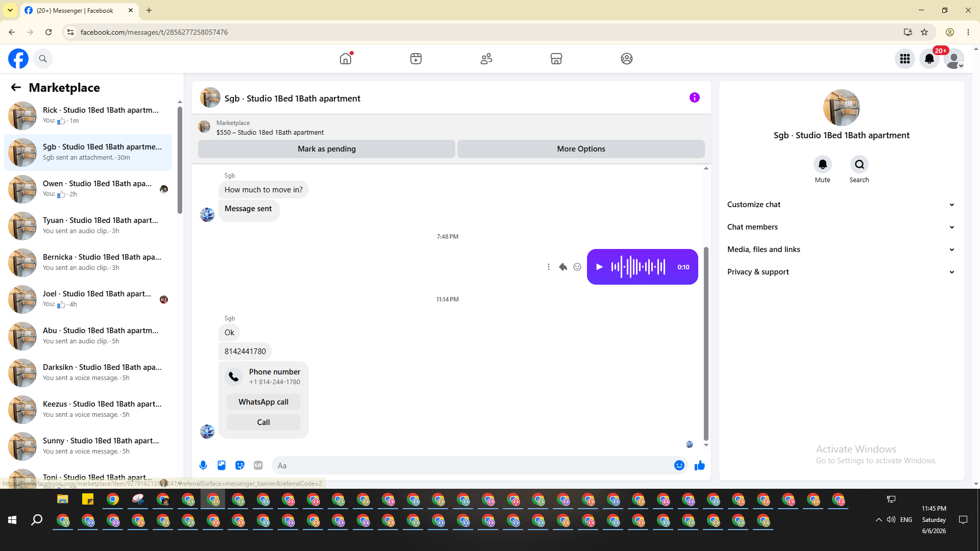
Task: Open the volume control in tray
Action: pyautogui.click(x=891, y=520)
